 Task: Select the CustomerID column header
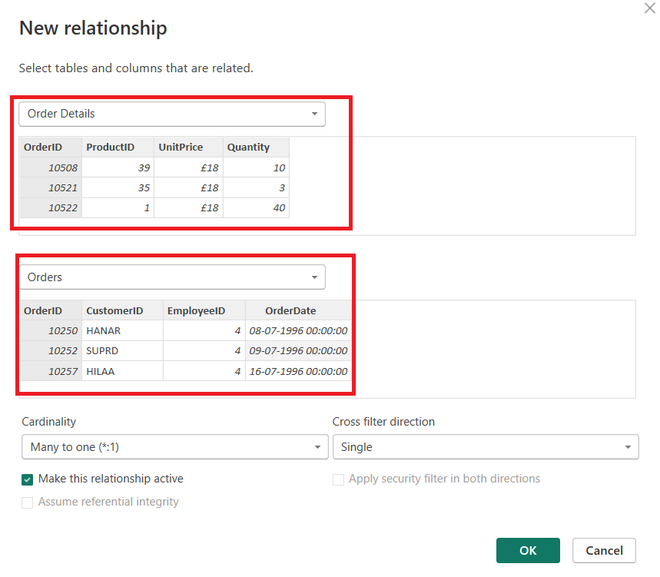[x=115, y=311]
